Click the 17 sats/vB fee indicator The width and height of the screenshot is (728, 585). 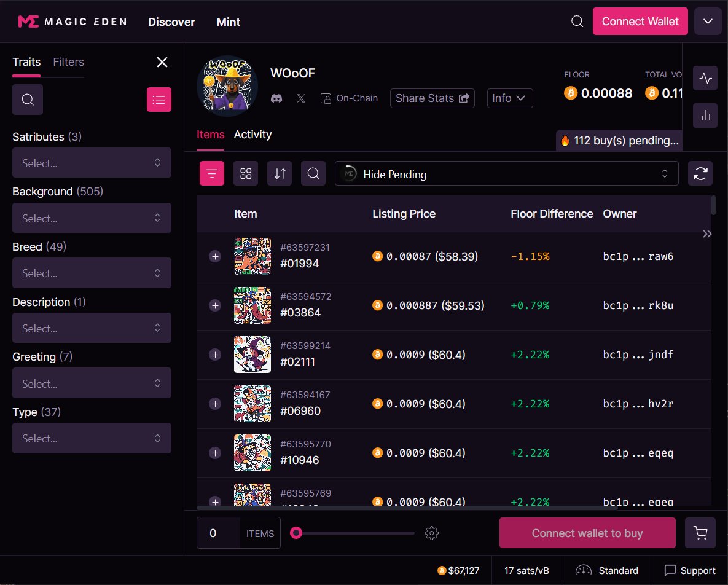click(x=526, y=570)
